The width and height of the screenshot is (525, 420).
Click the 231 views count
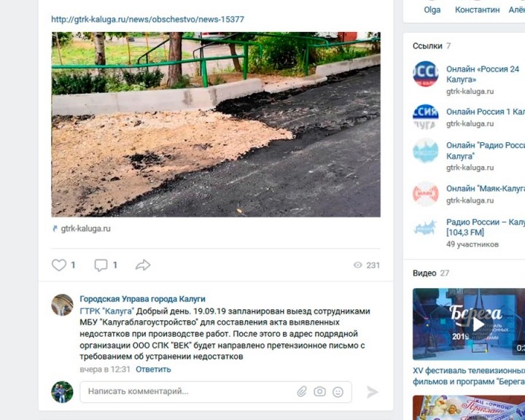373,265
